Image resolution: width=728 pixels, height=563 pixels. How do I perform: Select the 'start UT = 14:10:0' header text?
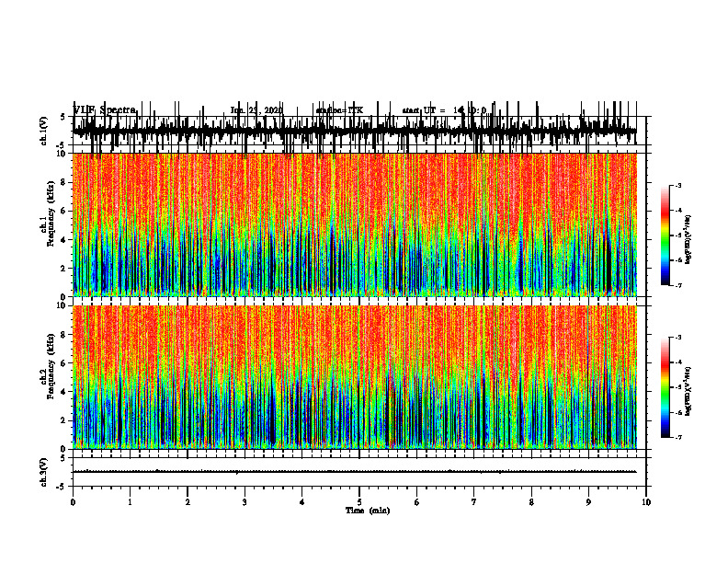click(444, 110)
